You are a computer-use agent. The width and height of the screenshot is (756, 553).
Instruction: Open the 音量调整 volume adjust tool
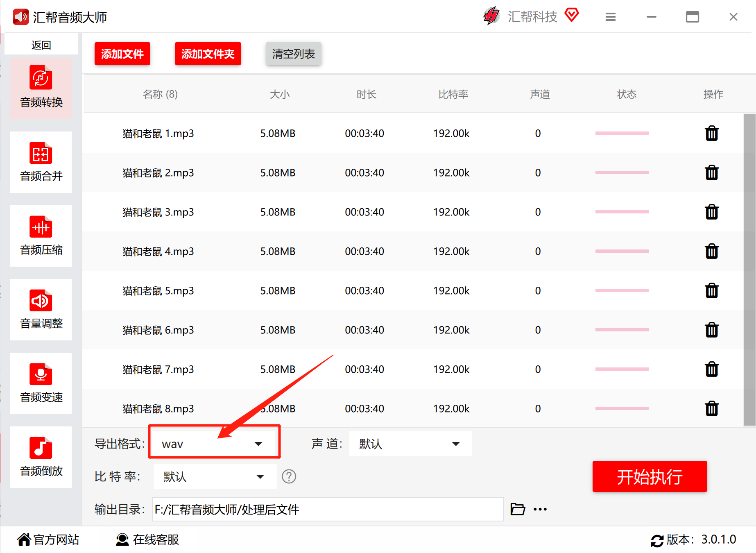[41, 310]
